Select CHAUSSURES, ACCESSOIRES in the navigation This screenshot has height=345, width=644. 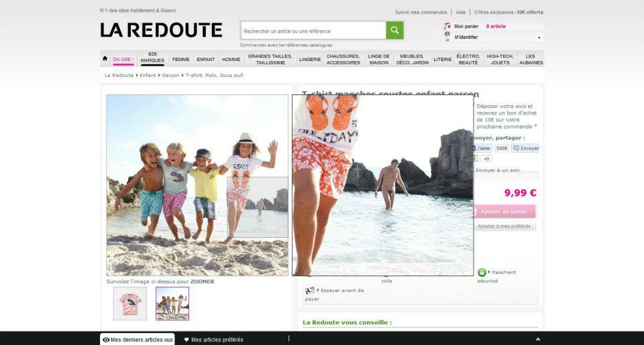coord(343,60)
